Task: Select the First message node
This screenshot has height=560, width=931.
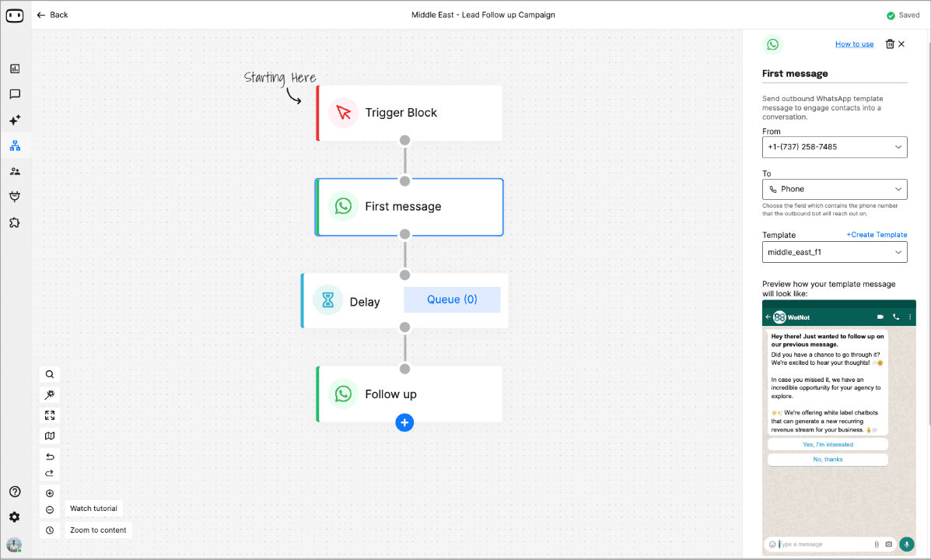Action: [x=409, y=207]
